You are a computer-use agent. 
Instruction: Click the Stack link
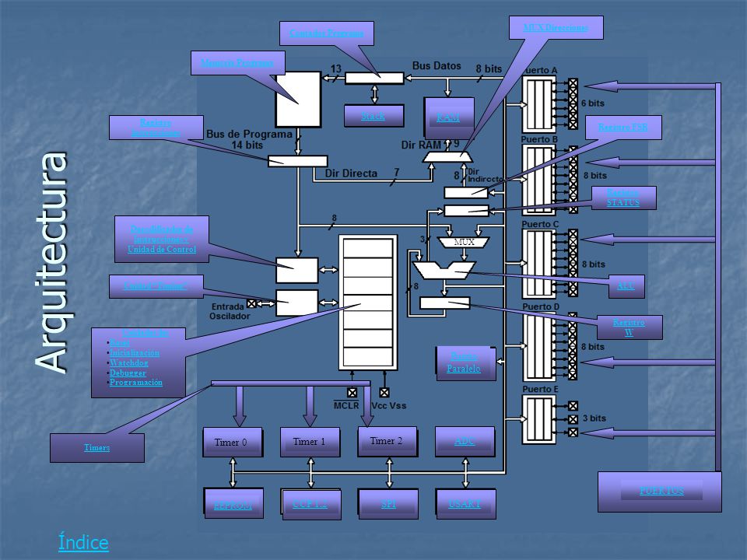[373, 116]
